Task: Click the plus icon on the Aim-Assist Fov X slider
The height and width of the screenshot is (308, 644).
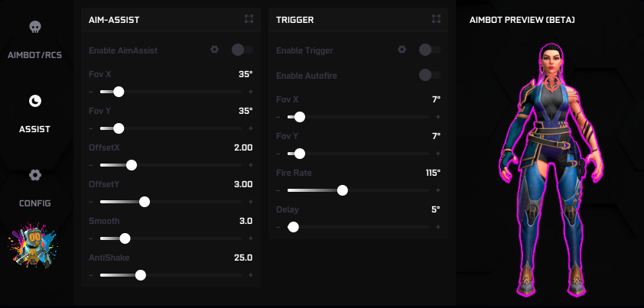Action: pyautogui.click(x=251, y=92)
